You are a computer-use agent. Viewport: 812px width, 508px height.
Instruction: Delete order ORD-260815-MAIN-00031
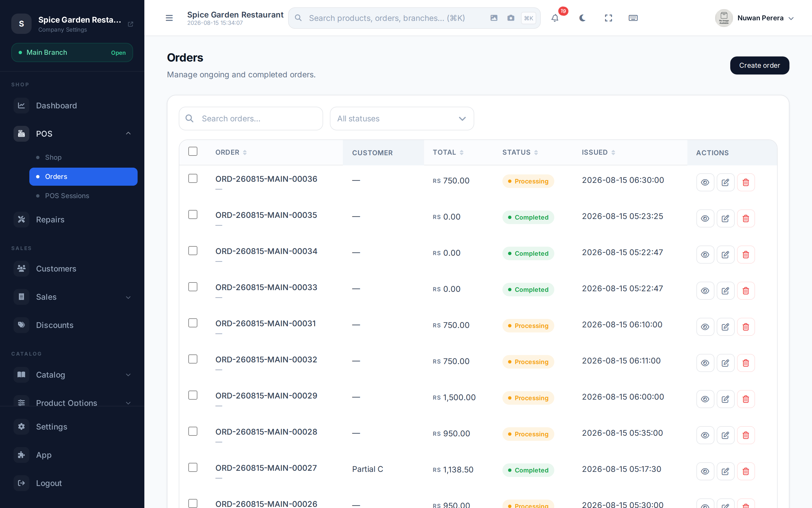click(x=745, y=327)
